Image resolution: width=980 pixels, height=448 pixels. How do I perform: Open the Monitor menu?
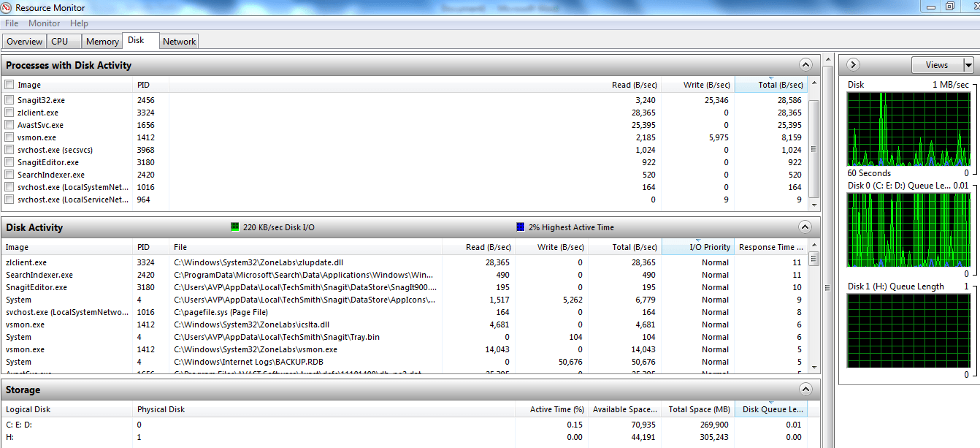45,23
